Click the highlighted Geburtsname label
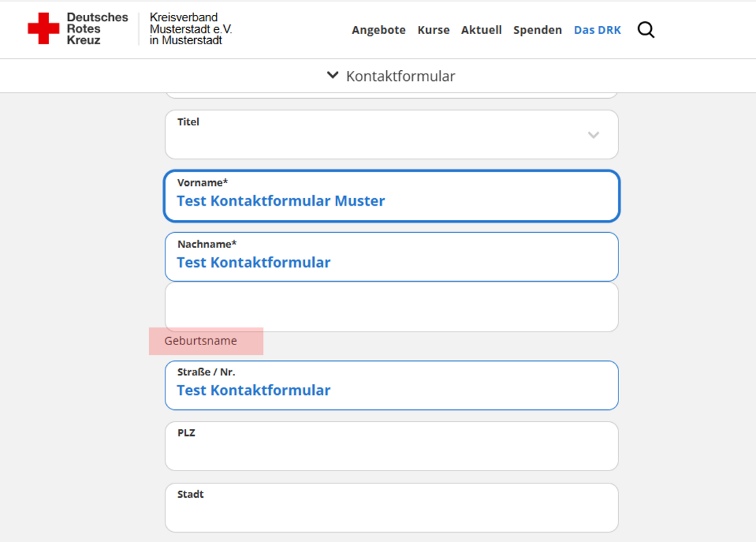The height and width of the screenshot is (542, 756). [201, 341]
